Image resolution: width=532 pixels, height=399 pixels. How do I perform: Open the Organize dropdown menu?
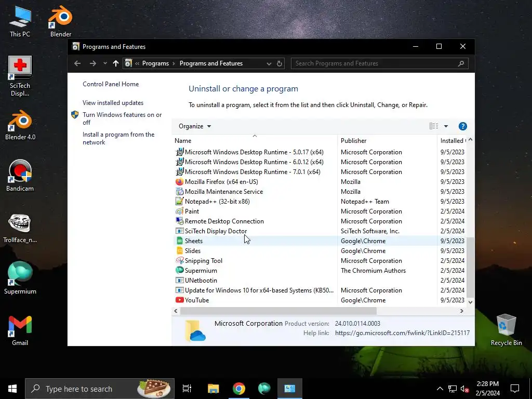pyautogui.click(x=195, y=126)
